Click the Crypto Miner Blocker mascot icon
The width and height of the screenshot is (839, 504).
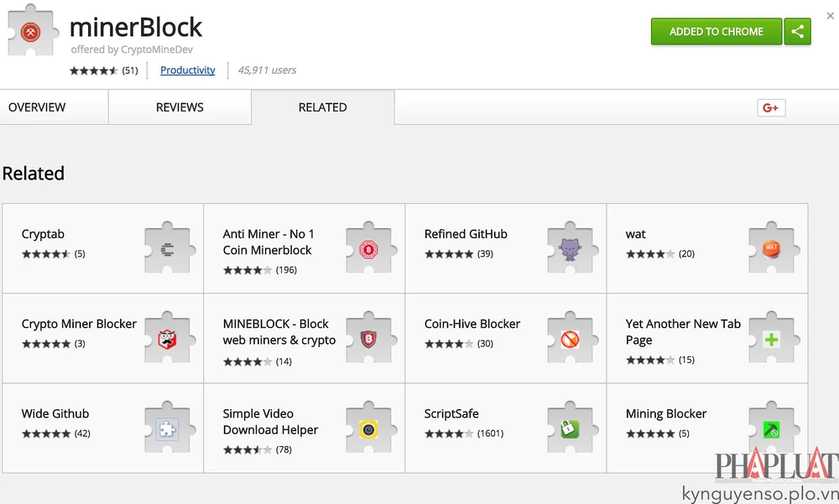pos(168,339)
